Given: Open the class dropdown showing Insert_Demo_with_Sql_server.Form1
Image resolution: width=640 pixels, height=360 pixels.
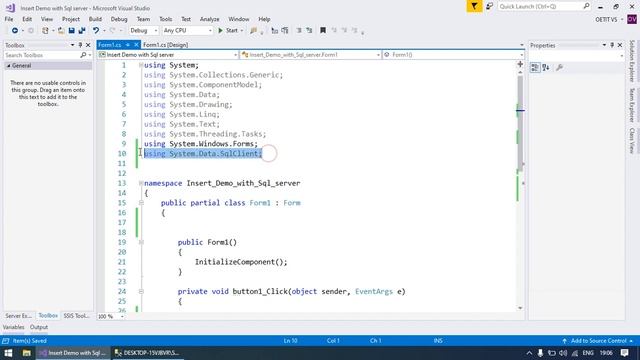Looking at the screenshot, I should [x=311, y=55].
